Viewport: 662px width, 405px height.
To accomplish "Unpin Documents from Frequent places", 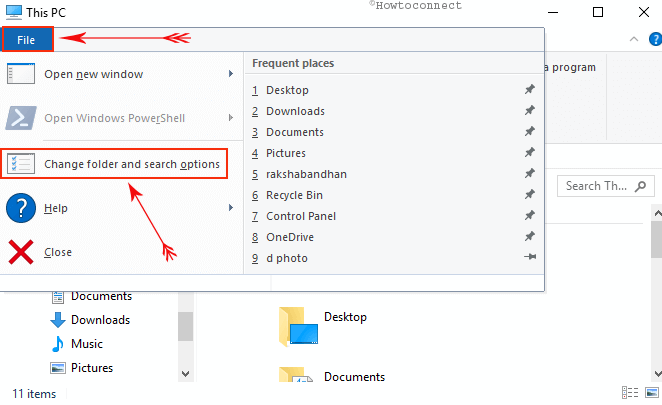I will point(530,131).
